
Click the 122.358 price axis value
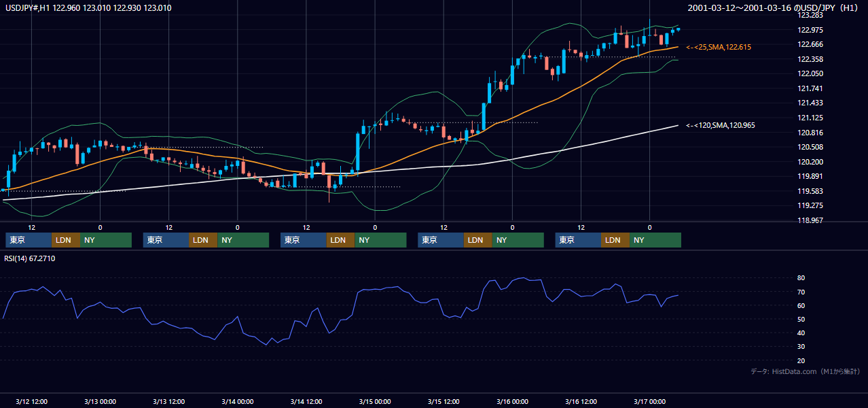click(x=812, y=59)
